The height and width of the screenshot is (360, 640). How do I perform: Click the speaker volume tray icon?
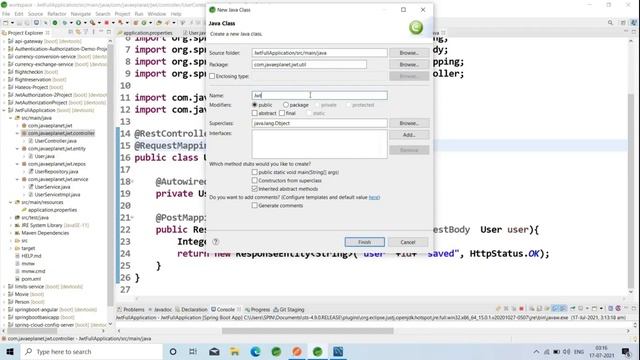coord(567,351)
